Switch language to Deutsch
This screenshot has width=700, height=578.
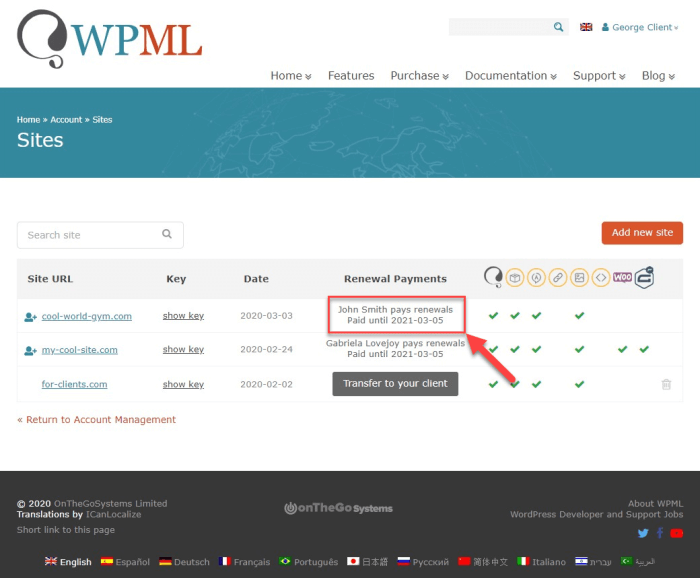(x=184, y=561)
